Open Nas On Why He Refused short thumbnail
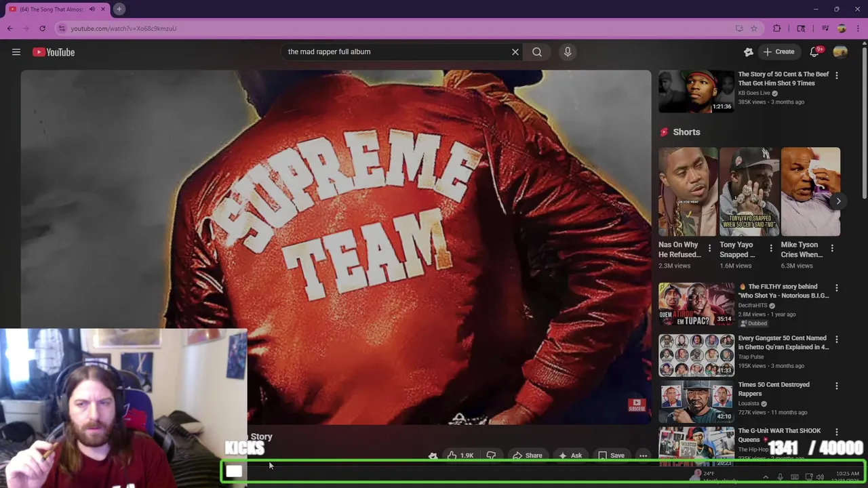Image resolution: width=868 pixels, height=488 pixels. pyautogui.click(x=688, y=192)
